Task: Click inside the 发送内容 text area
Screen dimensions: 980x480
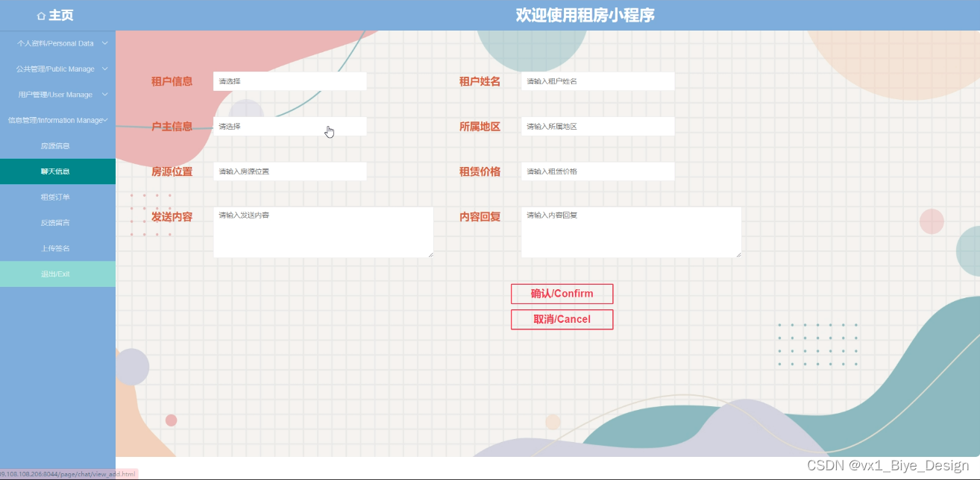Action: click(x=323, y=231)
